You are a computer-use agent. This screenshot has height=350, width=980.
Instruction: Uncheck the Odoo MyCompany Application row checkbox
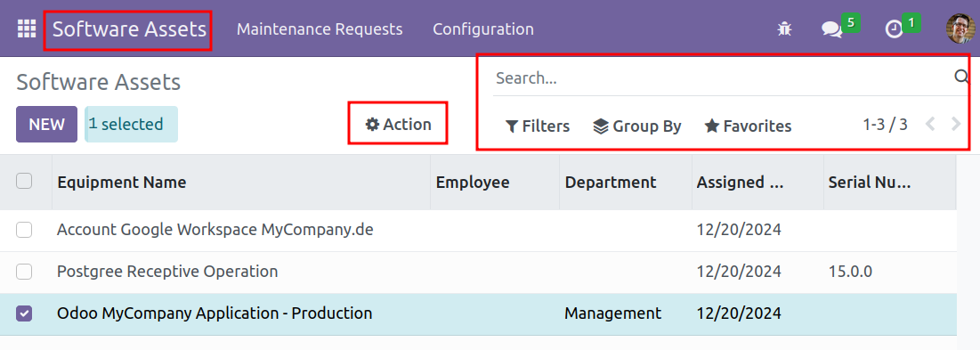click(x=24, y=313)
